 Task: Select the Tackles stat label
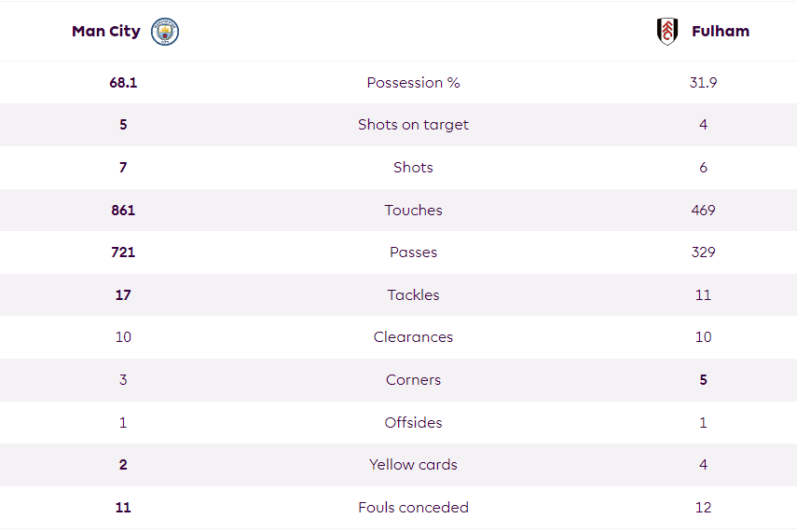(413, 295)
